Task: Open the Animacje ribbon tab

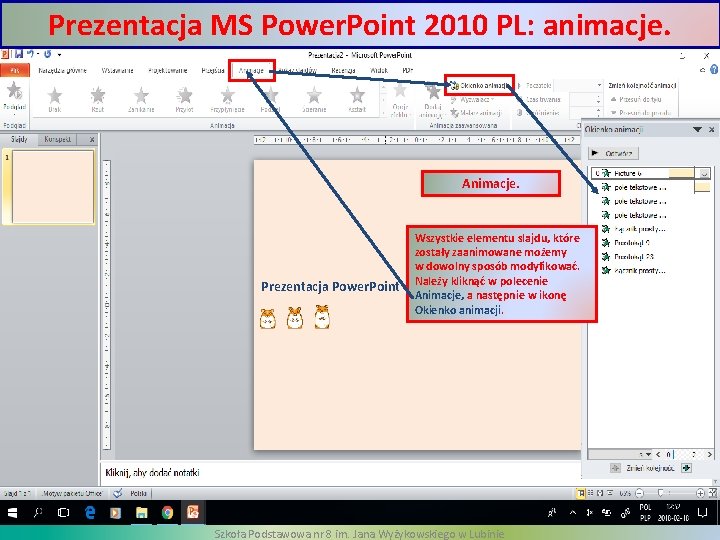Action: 251,70
